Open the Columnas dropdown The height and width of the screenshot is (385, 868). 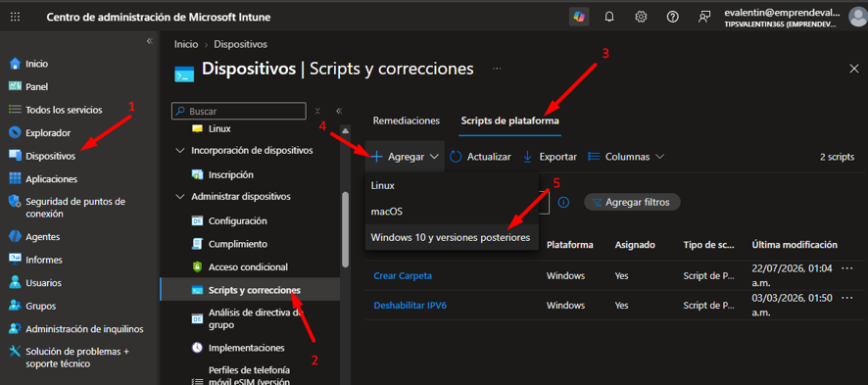(626, 157)
